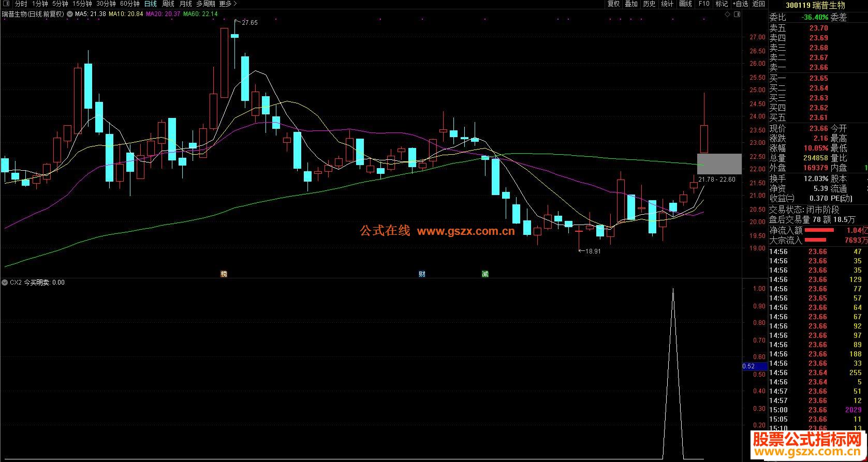Click stock title 300119 瑞普生物
Screen dimensions: 868x462
click(x=815, y=5)
